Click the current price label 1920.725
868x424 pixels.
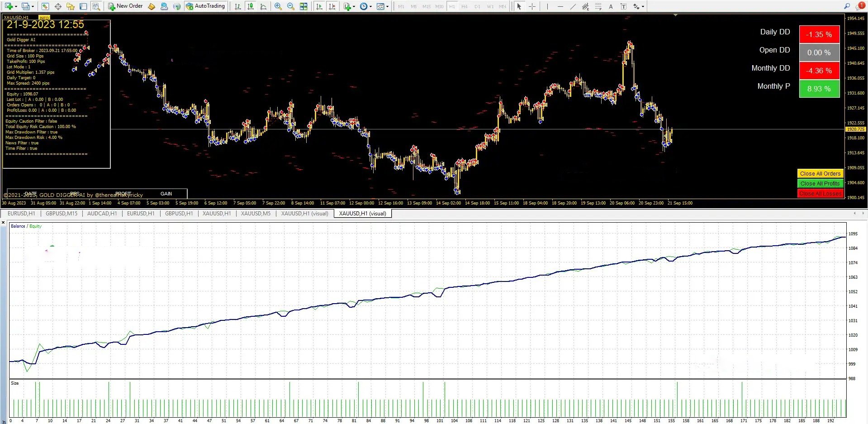(856, 129)
